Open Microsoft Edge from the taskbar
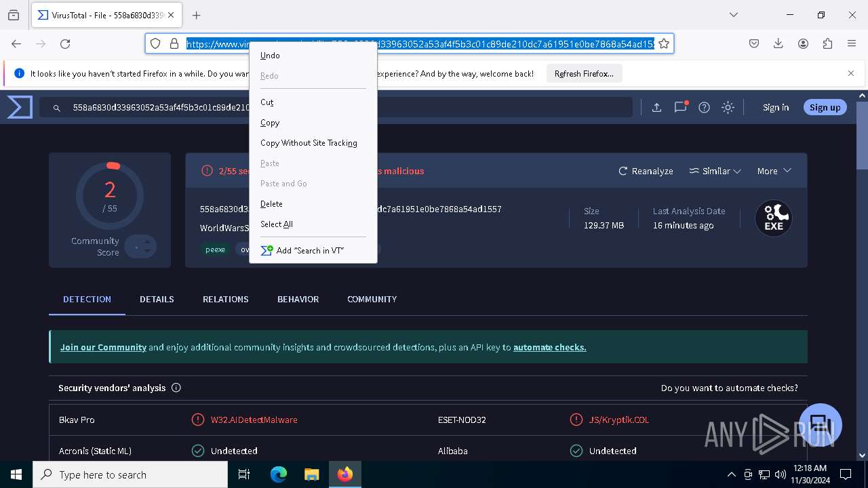 coord(279,474)
